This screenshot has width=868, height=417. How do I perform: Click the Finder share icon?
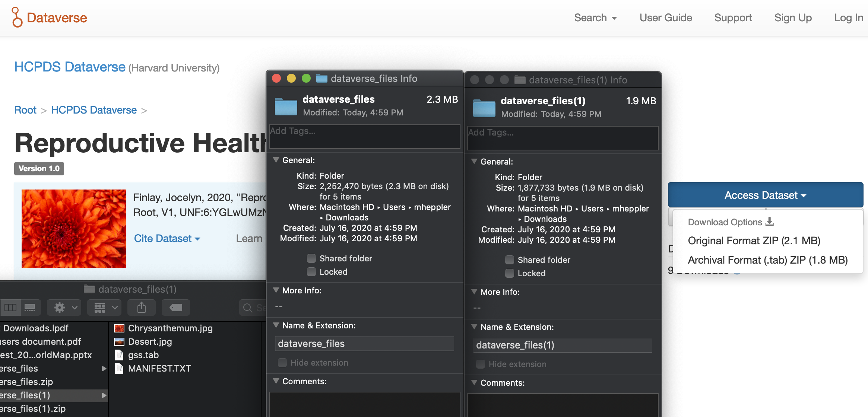(142, 308)
